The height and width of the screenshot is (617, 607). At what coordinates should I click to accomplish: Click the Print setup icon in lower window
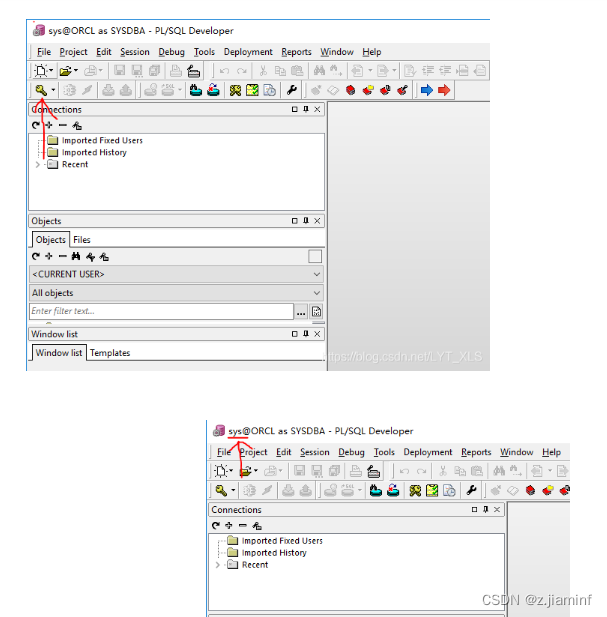[x=373, y=471]
